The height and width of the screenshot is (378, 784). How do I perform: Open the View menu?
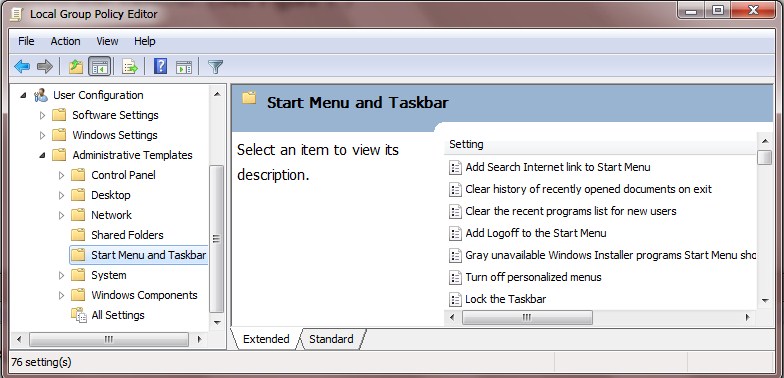(x=107, y=41)
